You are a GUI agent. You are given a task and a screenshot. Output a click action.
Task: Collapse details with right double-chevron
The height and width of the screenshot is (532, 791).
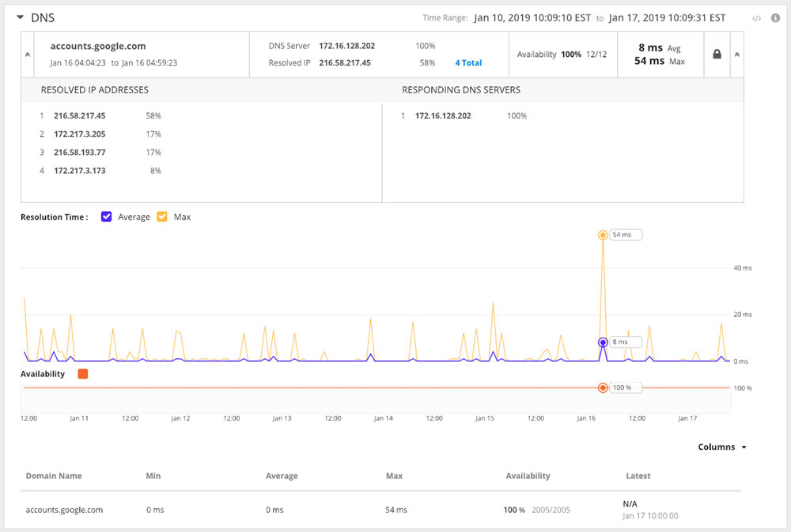[737, 55]
